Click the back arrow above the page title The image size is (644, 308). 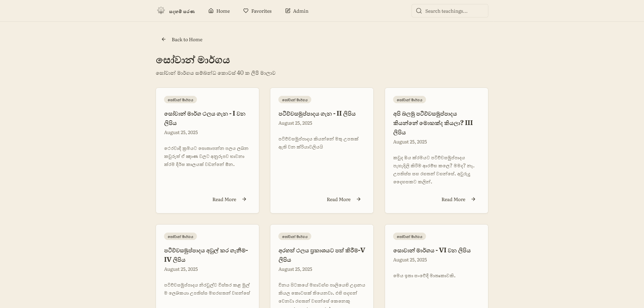coord(164,39)
